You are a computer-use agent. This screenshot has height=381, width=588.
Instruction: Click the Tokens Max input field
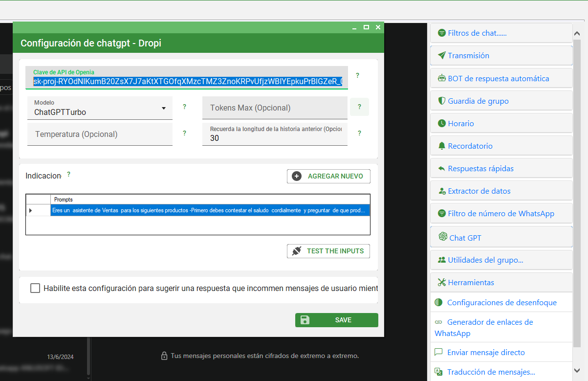pyautogui.click(x=275, y=108)
